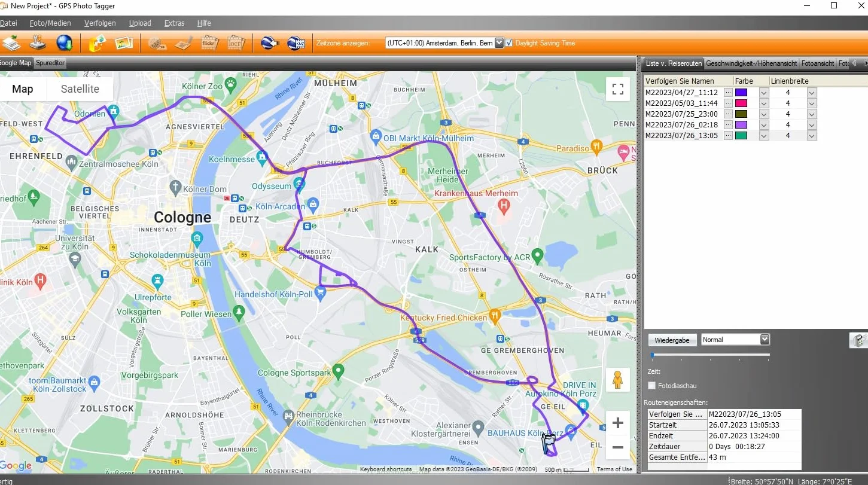Select the Map view button
868x485 pixels.
tap(23, 89)
